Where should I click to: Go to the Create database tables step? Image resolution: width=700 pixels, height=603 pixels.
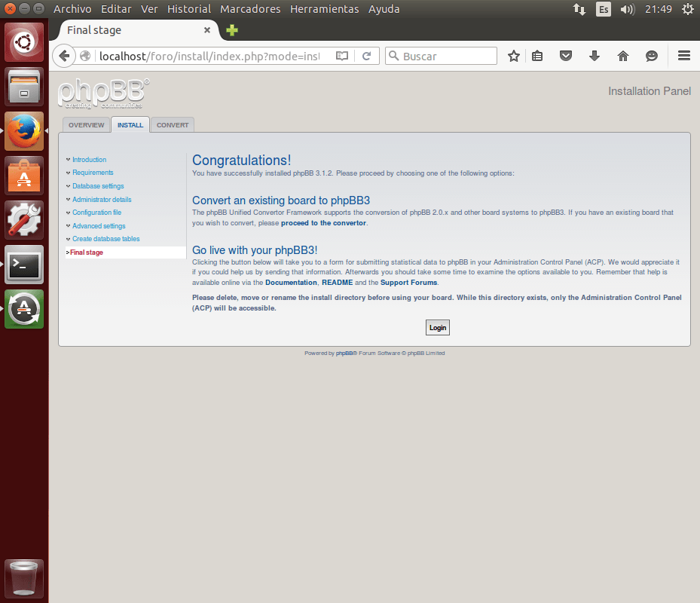click(x=105, y=239)
